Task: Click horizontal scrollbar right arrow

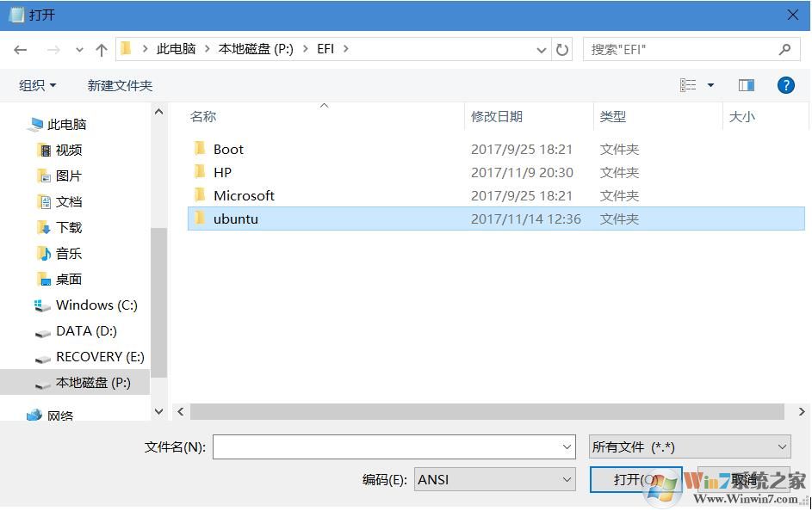Action: [802, 412]
